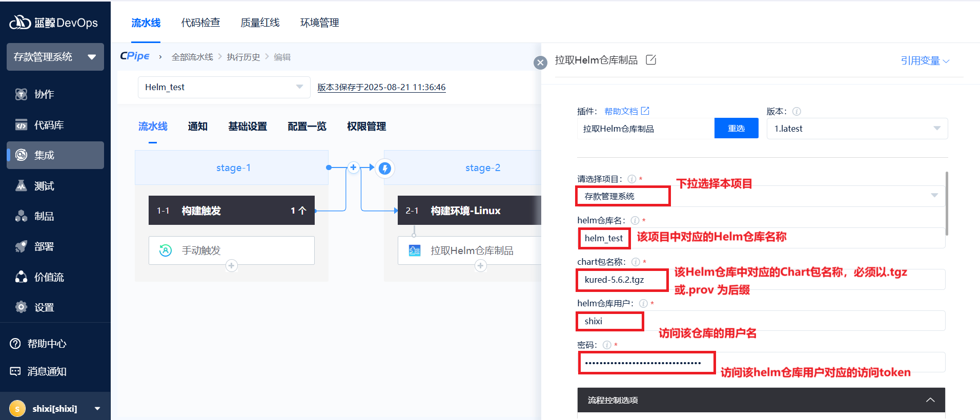Click the info icon beside helm仓库名
The image size is (980, 420).
pyautogui.click(x=635, y=220)
